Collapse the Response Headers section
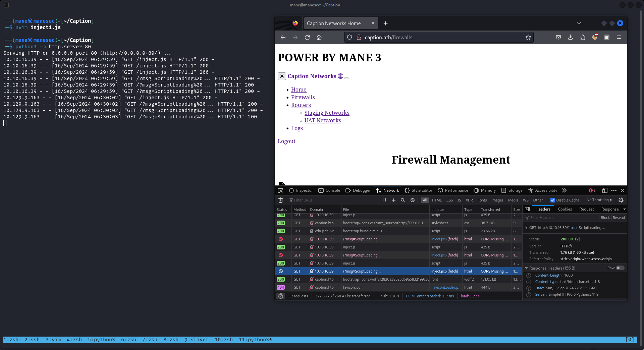 click(x=527, y=268)
